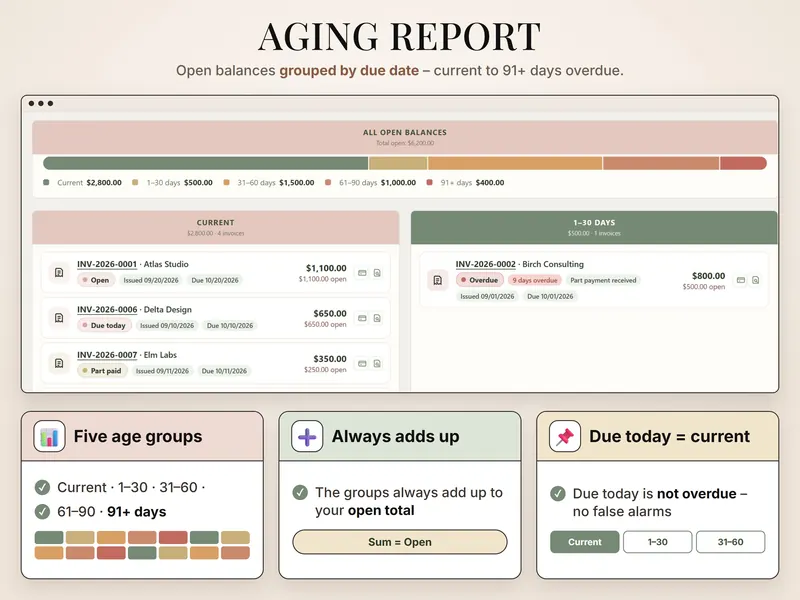Click the Due today status badge on Delta Design
The image size is (800, 600).
click(x=104, y=326)
